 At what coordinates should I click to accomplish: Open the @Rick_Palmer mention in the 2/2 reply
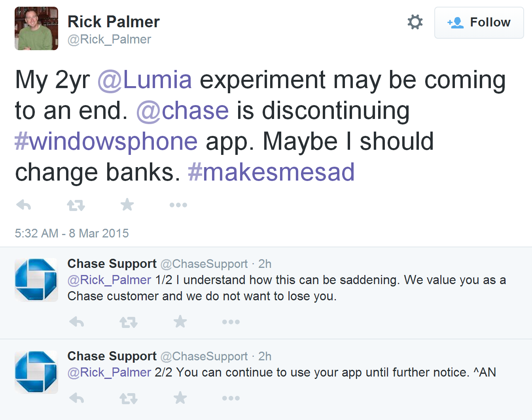pyautogui.click(x=109, y=373)
